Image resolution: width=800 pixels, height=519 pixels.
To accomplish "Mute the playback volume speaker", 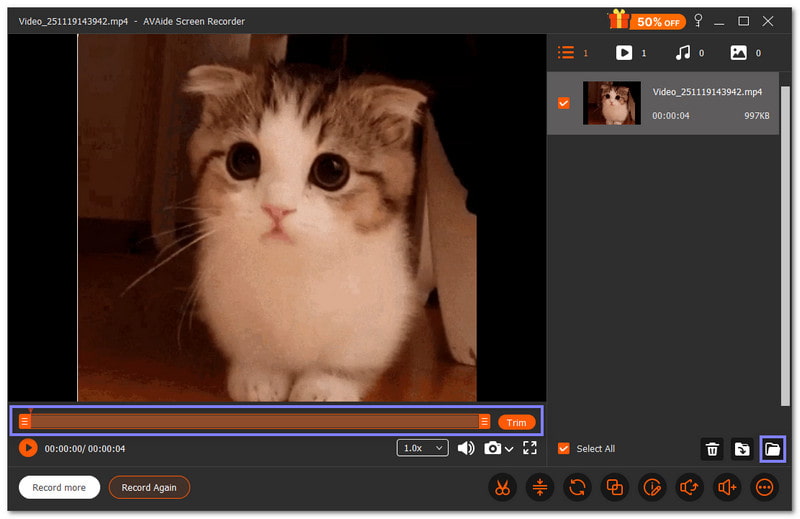I will point(466,448).
